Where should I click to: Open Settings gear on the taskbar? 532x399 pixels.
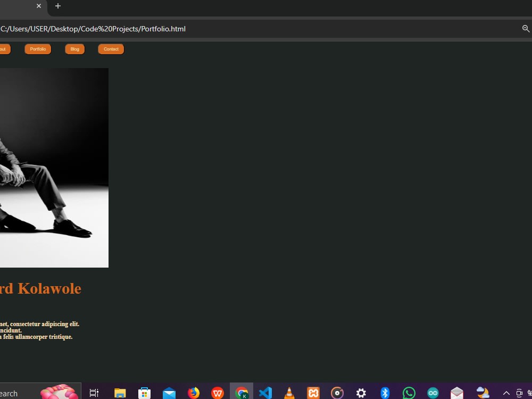(361, 393)
